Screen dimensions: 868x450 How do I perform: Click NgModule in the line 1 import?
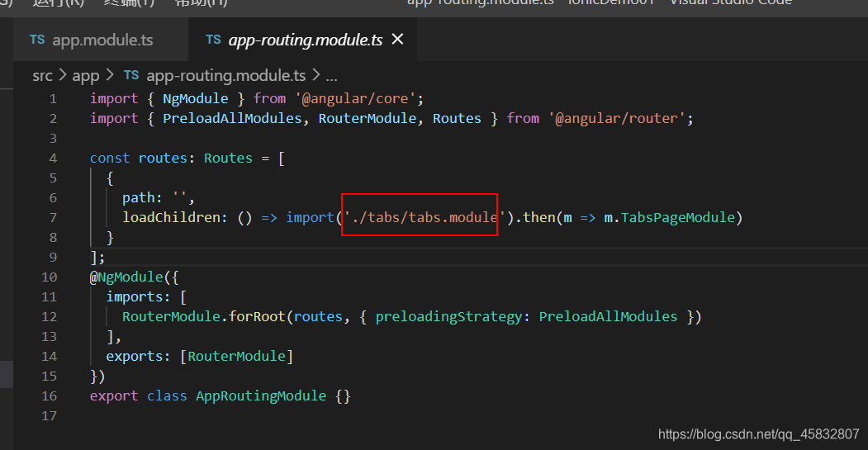(196, 99)
